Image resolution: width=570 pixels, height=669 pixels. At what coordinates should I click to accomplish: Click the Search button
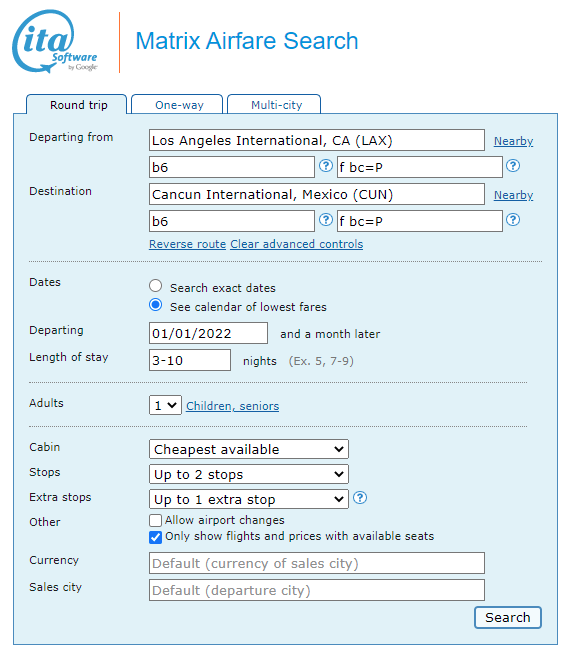508,617
